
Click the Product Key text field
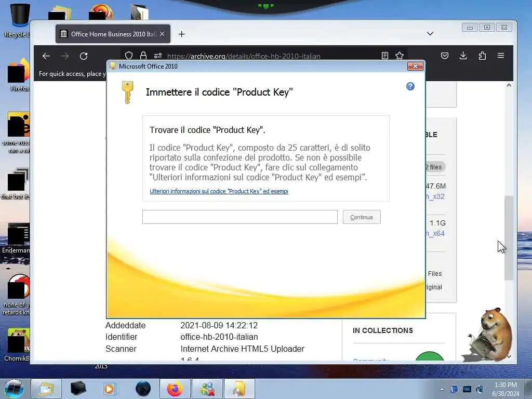click(x=240, y=217)
